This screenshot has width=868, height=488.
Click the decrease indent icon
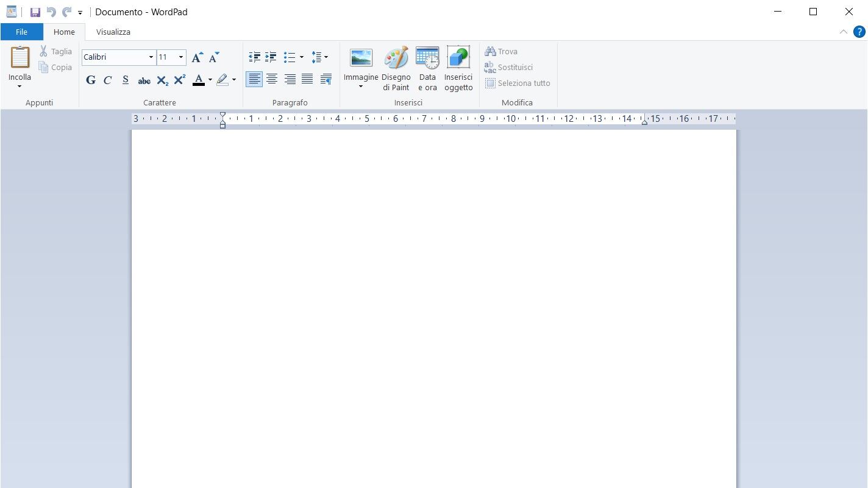255,57
